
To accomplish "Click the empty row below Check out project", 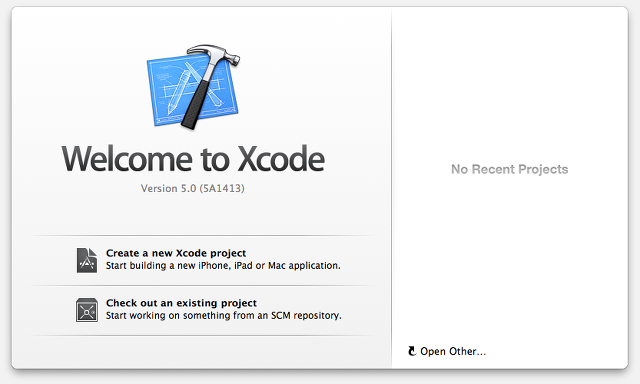I will 202,352.
